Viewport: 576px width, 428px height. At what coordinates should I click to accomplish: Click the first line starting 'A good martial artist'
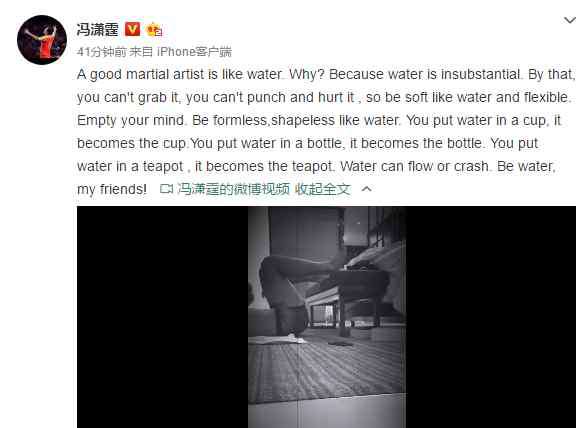tap(325, 75)
